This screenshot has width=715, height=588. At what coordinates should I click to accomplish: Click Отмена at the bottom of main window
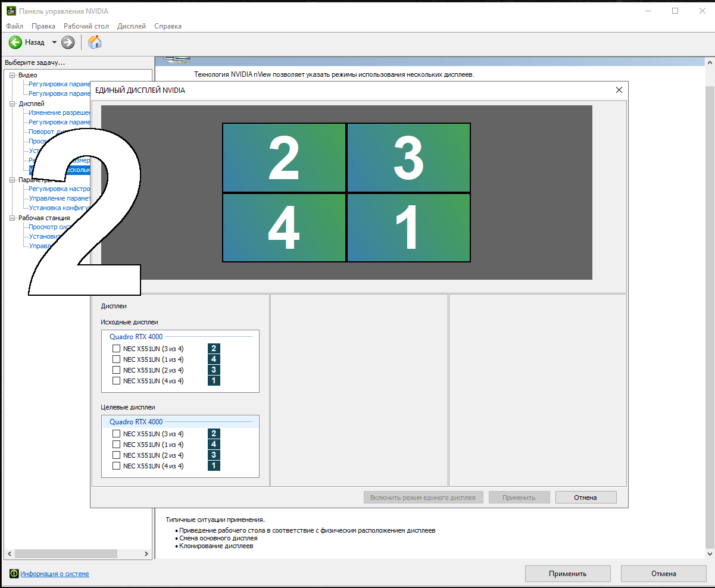(x=663, y=574)
